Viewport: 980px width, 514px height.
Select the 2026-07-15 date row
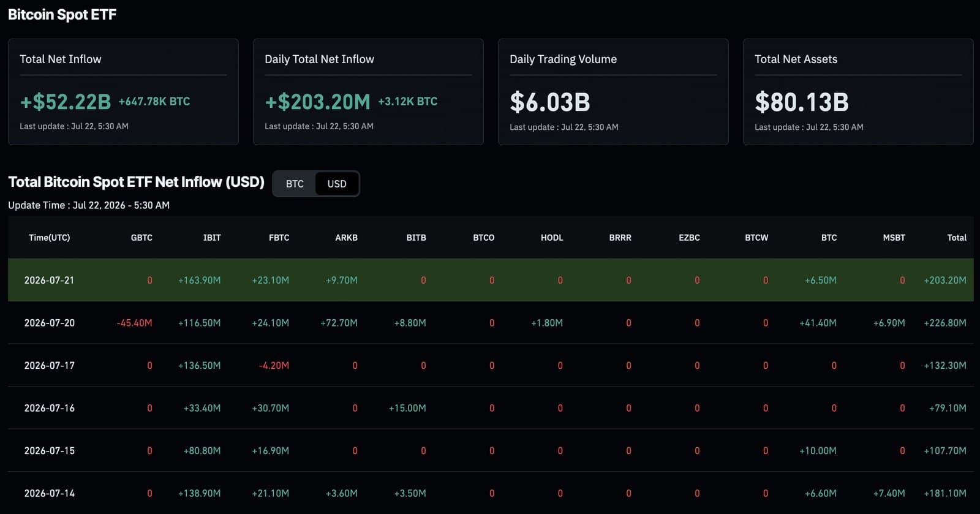click(491, 450)
